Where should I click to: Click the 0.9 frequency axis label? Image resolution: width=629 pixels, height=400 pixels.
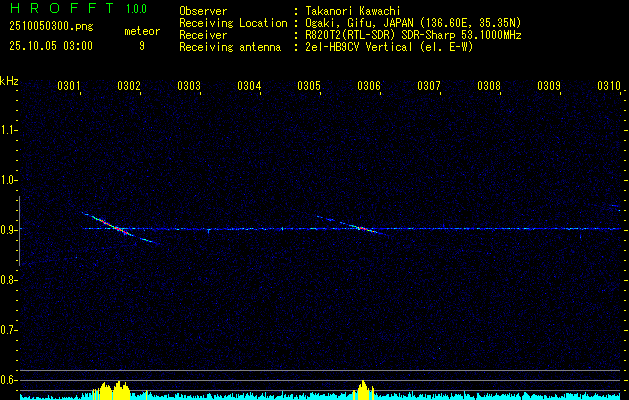8,230
